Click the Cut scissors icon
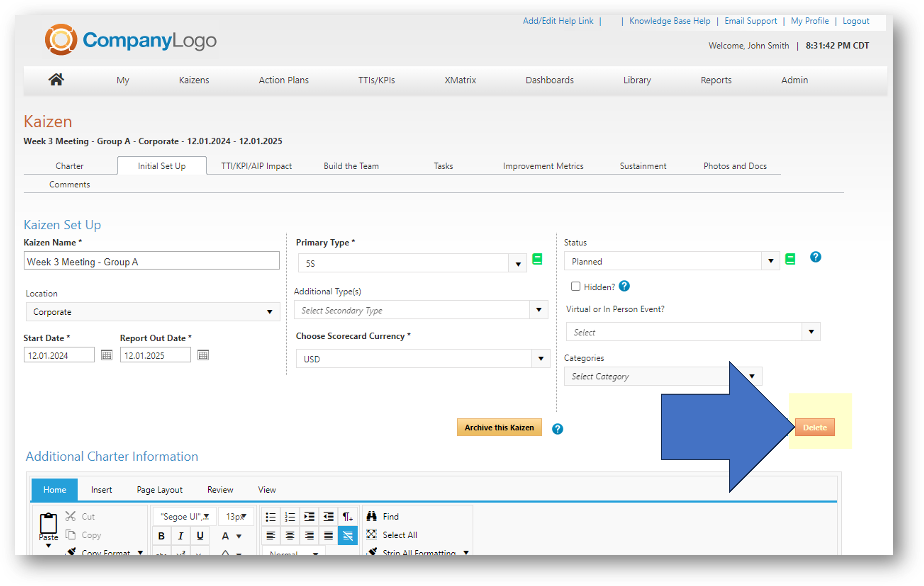The image size is (924, 586). click(70, 516)
